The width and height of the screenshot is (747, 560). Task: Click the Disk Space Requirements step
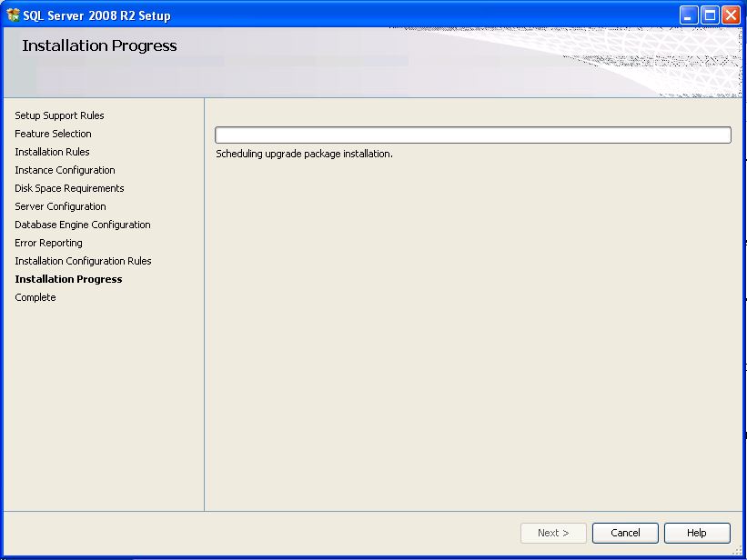tap(69, 188)
